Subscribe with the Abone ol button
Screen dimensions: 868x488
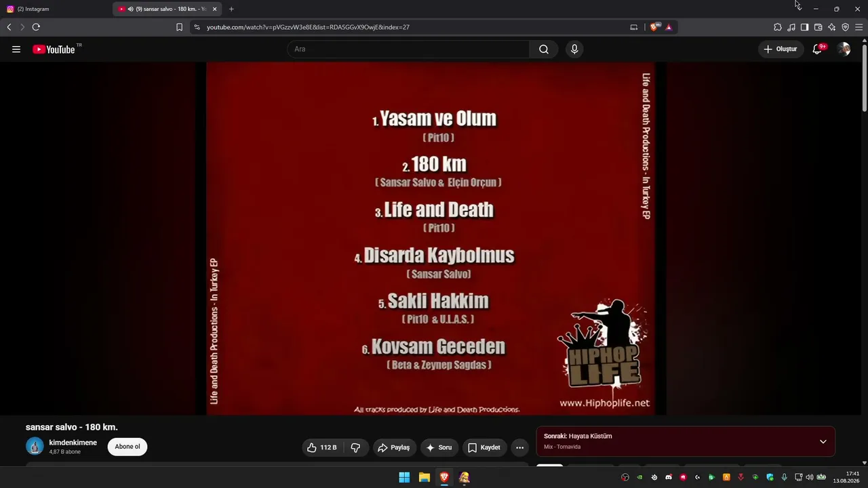127,447
